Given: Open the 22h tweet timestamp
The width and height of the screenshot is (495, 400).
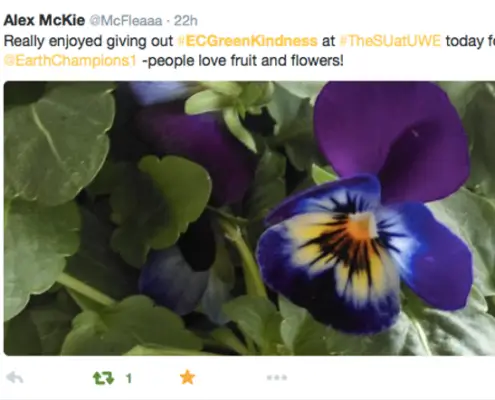Looking at the screenshot, I should (x=186, y=21).
